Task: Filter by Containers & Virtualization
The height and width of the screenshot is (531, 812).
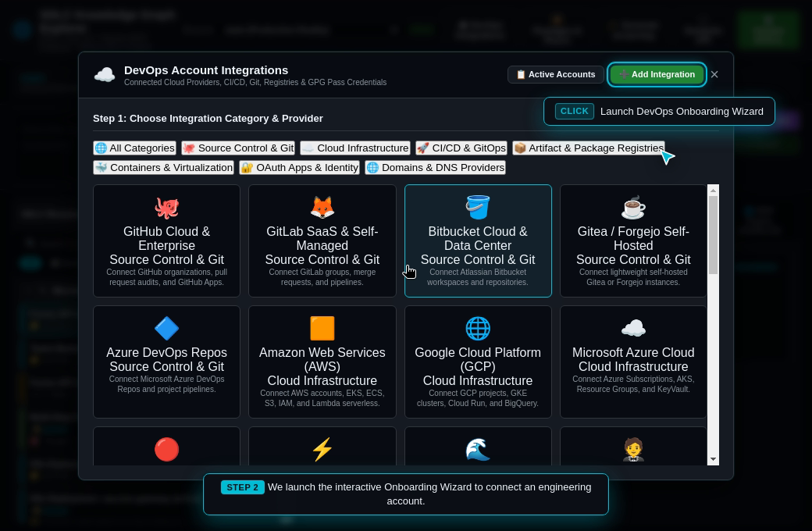Action: 164,168
